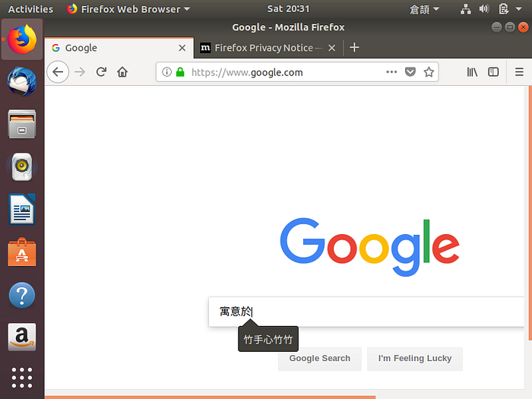Open Amazon from the dock
Image resolution: width=532 pixels, height=399 pixels.
22,337
